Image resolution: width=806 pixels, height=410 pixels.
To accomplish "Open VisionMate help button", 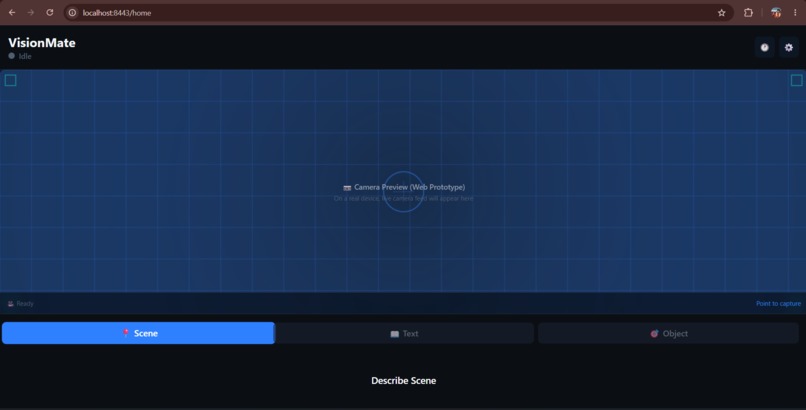I will 765,47.
